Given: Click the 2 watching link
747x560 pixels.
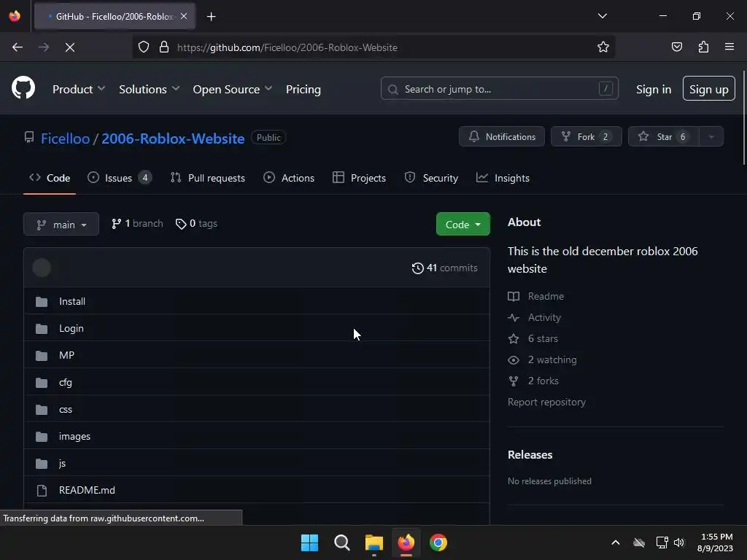Looking at the screenshot, I should pyautogui.click(x=542, y=359).
